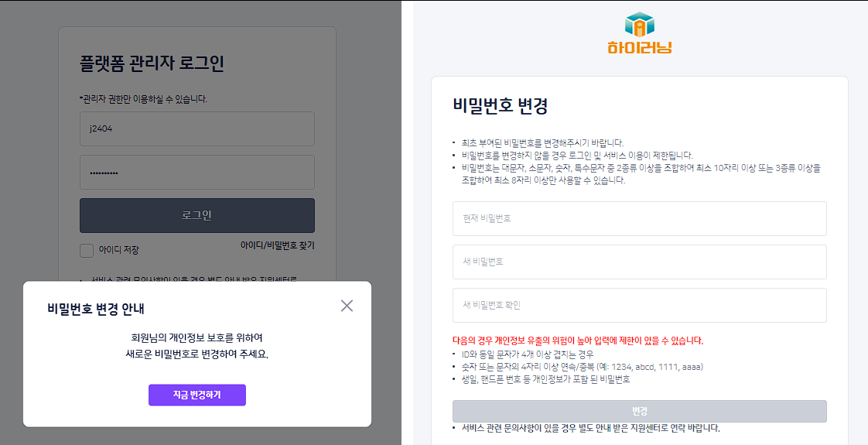Focus the 새 비밀번호 field
The width and height of the screenshot is (868, 445).
pos(639,262)
